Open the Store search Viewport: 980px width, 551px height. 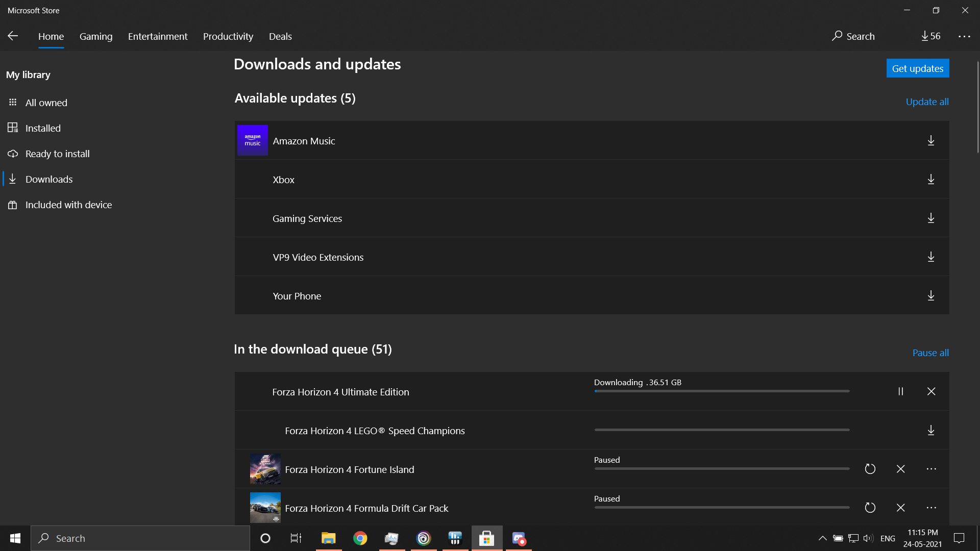click(x=853, y=36)
